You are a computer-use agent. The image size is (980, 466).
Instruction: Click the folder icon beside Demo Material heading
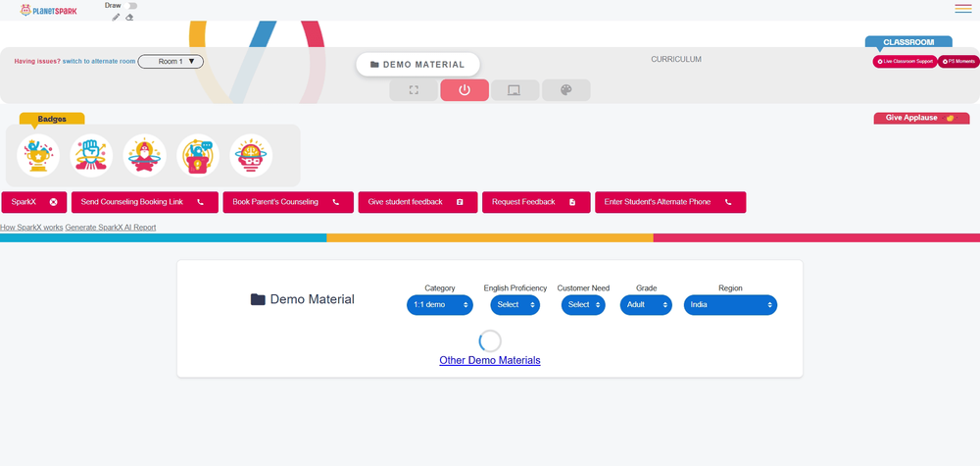click(x=258, y=299)
